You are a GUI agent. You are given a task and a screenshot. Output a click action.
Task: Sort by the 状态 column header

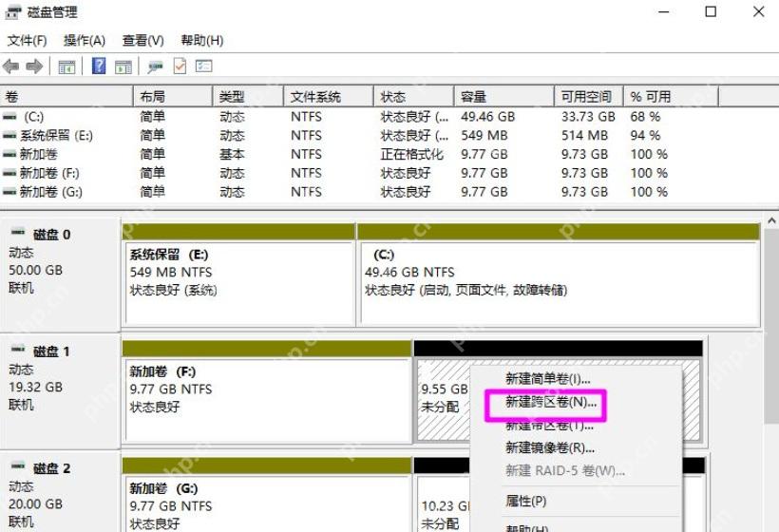click(x=414, y=96)
